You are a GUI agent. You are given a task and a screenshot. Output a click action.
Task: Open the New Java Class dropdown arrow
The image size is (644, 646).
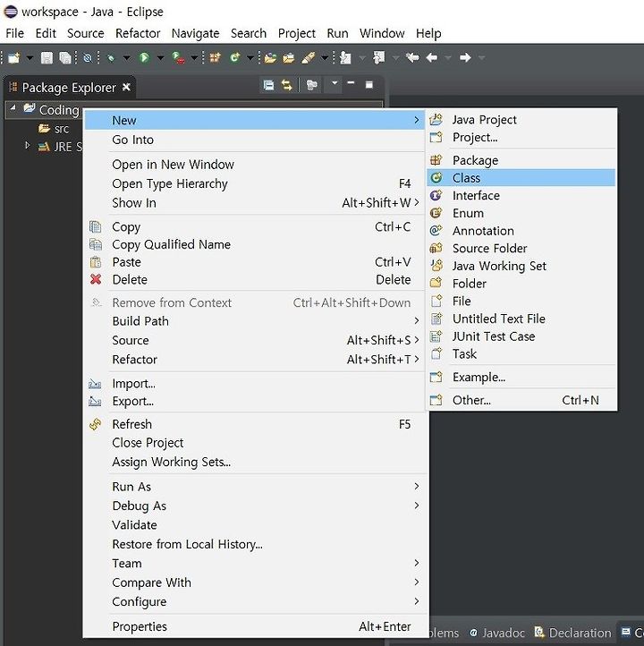coord(250,57)
